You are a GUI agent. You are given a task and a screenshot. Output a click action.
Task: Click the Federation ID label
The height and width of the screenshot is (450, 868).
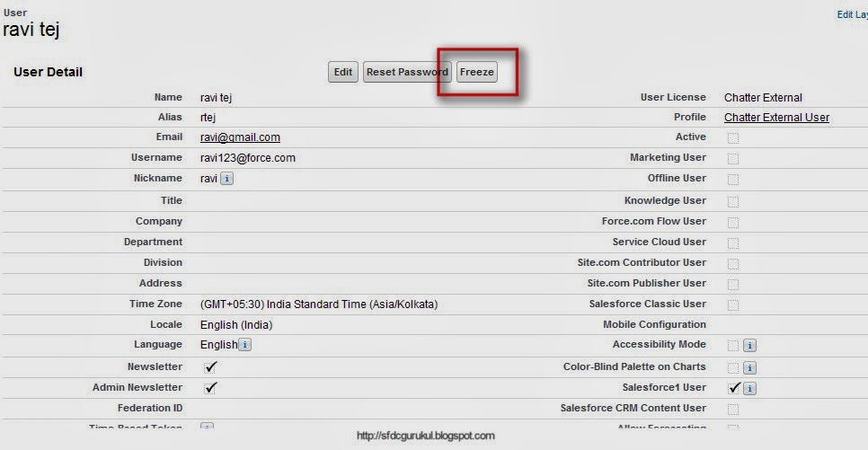tap(149, 408)
